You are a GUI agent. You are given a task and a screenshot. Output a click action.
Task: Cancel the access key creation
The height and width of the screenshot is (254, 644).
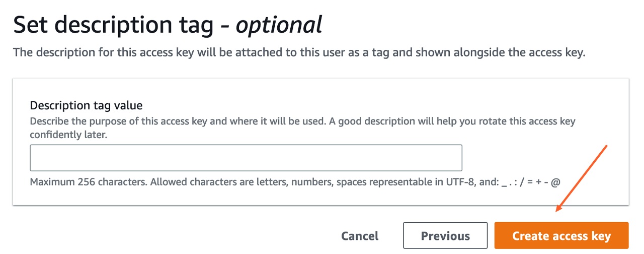360,236
